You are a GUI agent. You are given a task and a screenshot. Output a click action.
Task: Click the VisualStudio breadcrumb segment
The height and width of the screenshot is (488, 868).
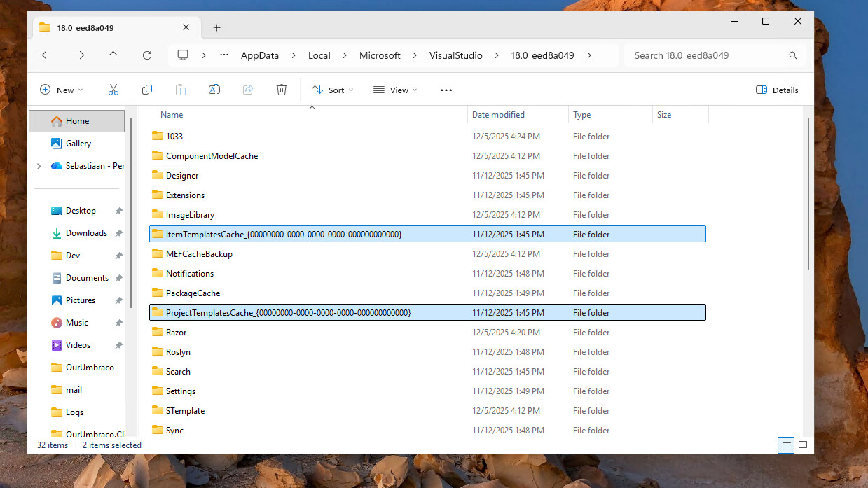455,55
